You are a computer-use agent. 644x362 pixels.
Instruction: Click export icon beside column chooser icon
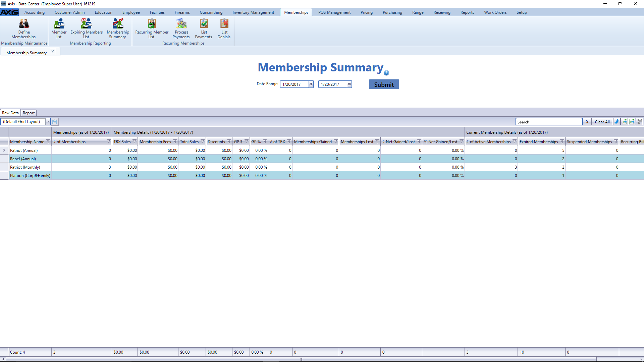pos(632,122)
